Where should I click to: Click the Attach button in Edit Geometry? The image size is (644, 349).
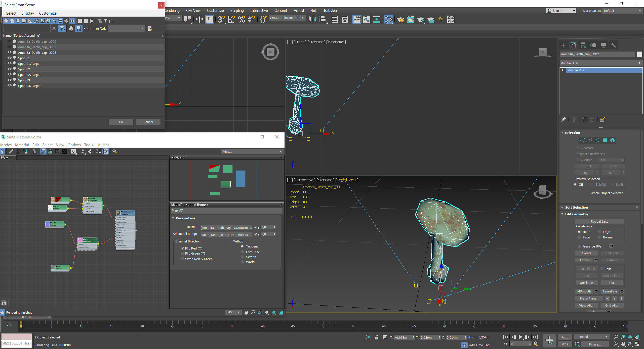coord(584,260)
